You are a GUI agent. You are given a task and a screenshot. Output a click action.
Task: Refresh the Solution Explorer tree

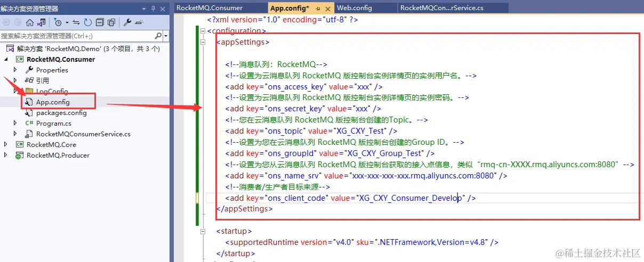pyautogui.click(x=88, y=22)
